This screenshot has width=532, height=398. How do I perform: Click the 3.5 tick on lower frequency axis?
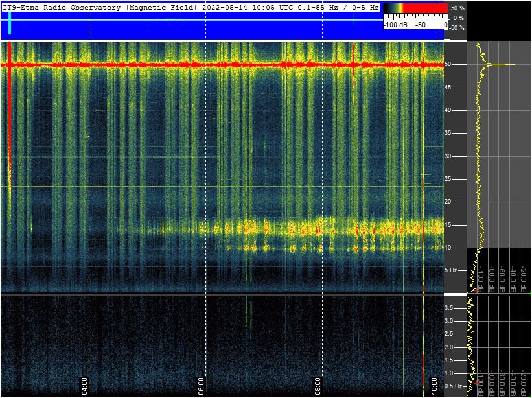tap(448, 308)
